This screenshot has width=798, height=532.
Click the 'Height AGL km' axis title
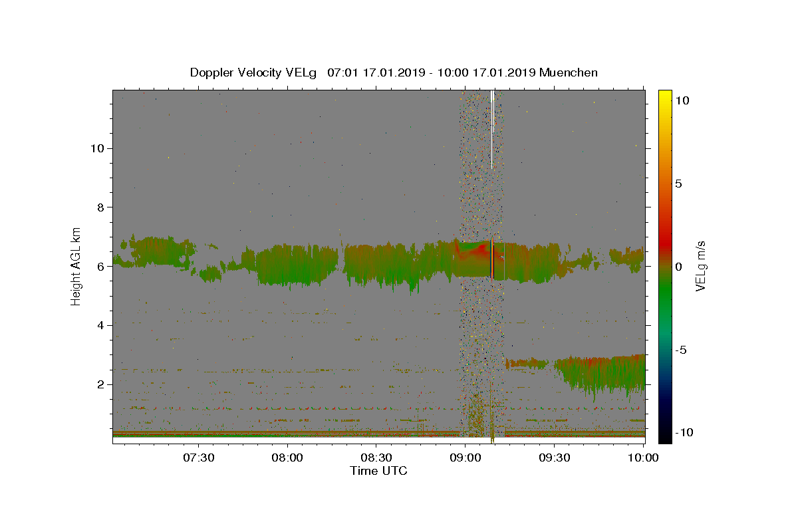pyautogui.click(x=76, y=267)
